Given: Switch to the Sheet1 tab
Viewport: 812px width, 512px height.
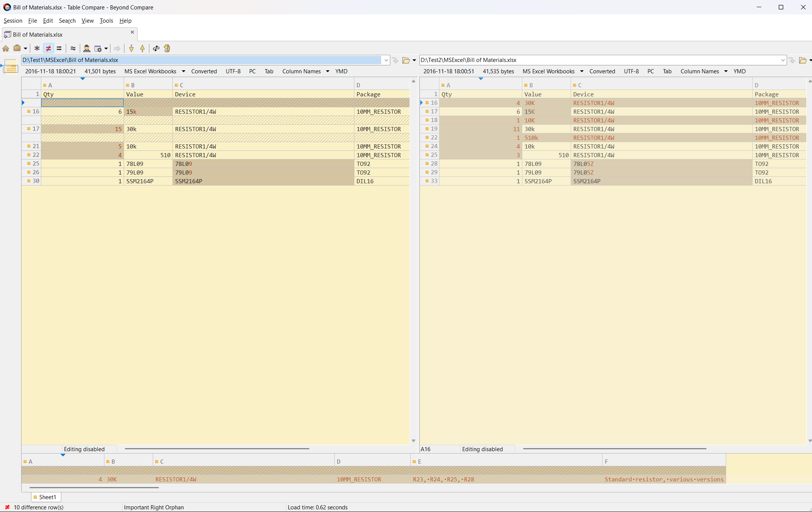Looking at the screenshot, I should [45, 497].
